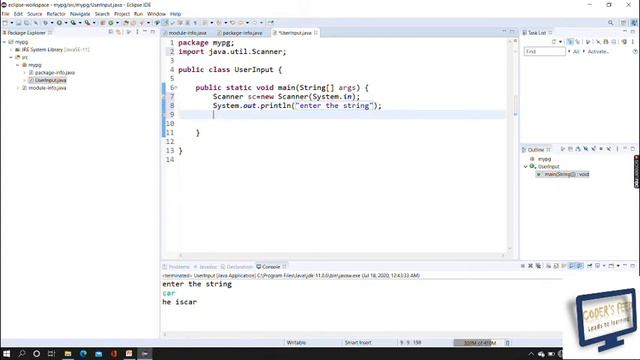This screenshot has height=360, width=640.
Task: Click the Windows Start button
Action: (x=6, y=353)
